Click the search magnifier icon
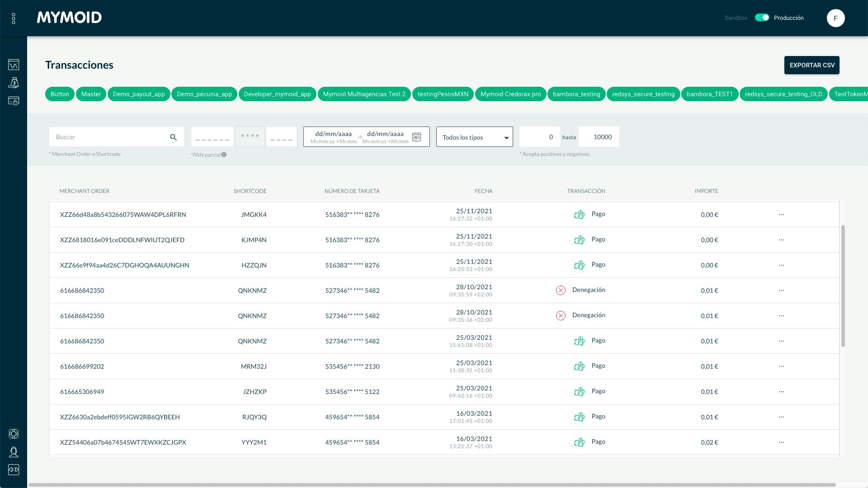The width and height of the screenshot is (868, 488). (x=174, y=137)
